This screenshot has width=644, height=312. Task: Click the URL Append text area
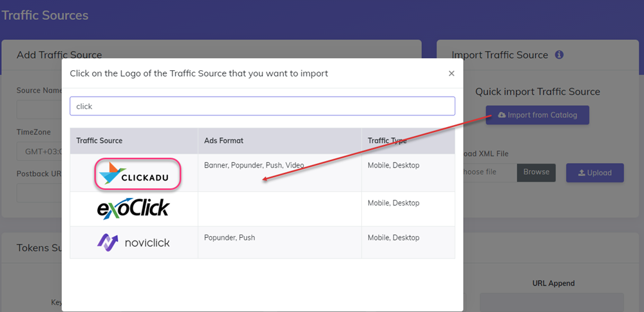click(x=552, y=302)
